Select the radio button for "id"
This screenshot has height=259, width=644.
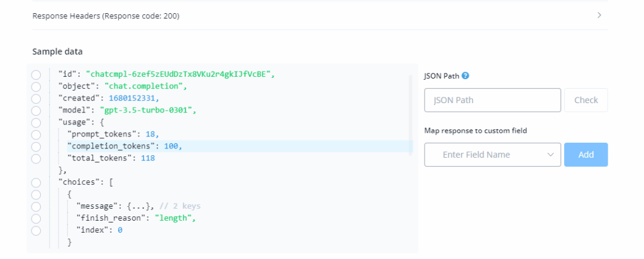(36, 75)
